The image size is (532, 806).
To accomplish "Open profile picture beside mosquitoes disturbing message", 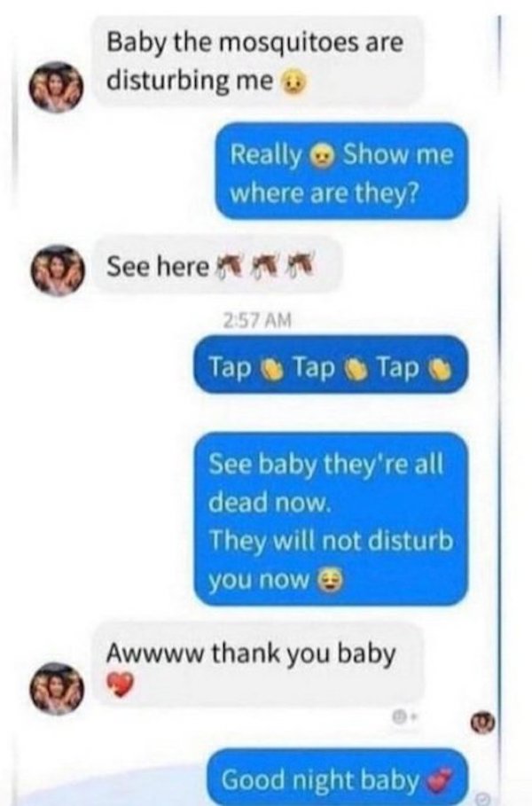I will point(58,86).
